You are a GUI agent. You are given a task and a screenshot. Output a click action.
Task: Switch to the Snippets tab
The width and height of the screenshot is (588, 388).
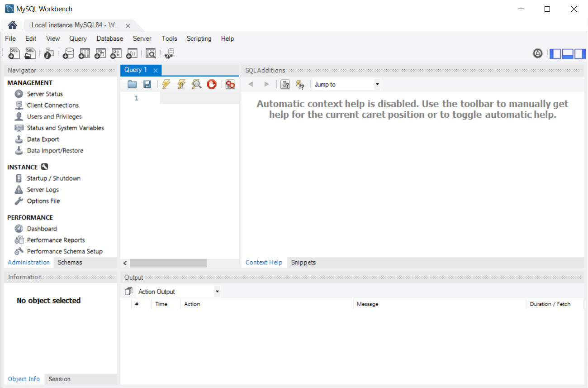(x=303, y=262)
